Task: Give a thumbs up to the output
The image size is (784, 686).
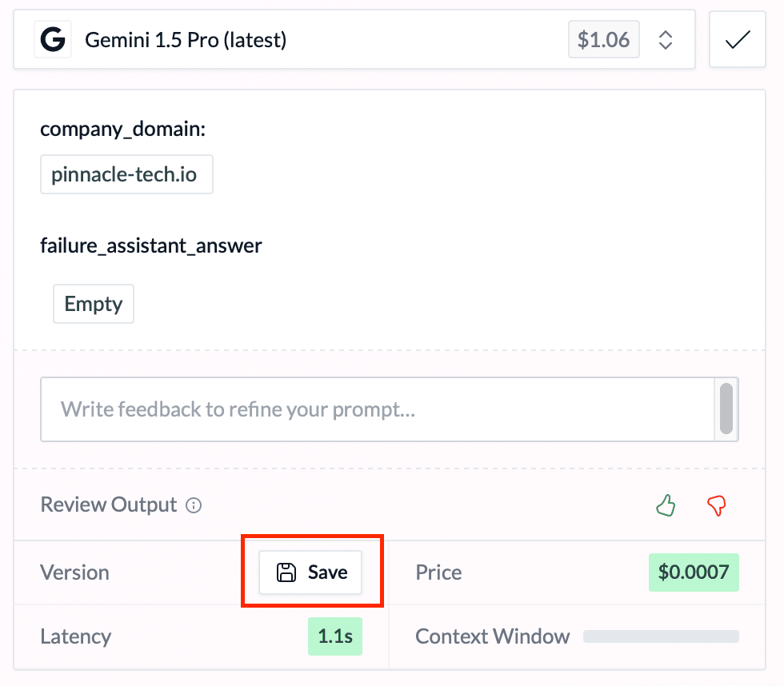Action: pyautogui.click(x=666, y=505)
